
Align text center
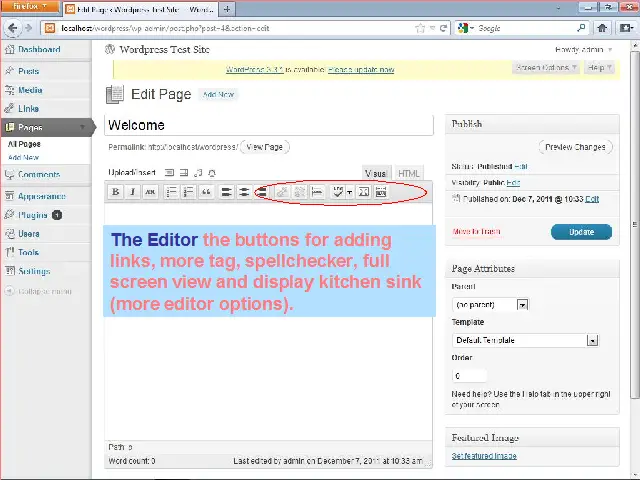244,192
